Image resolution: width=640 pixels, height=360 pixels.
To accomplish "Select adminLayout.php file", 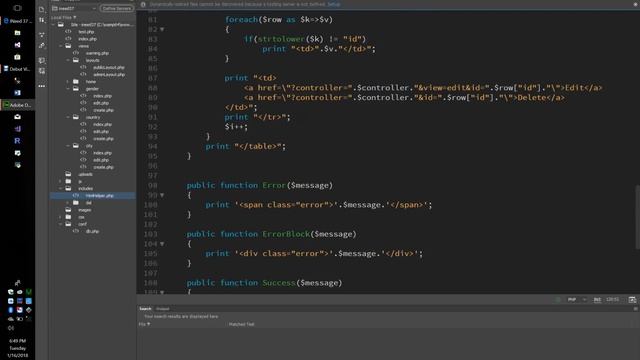I will tap(109, 75).
